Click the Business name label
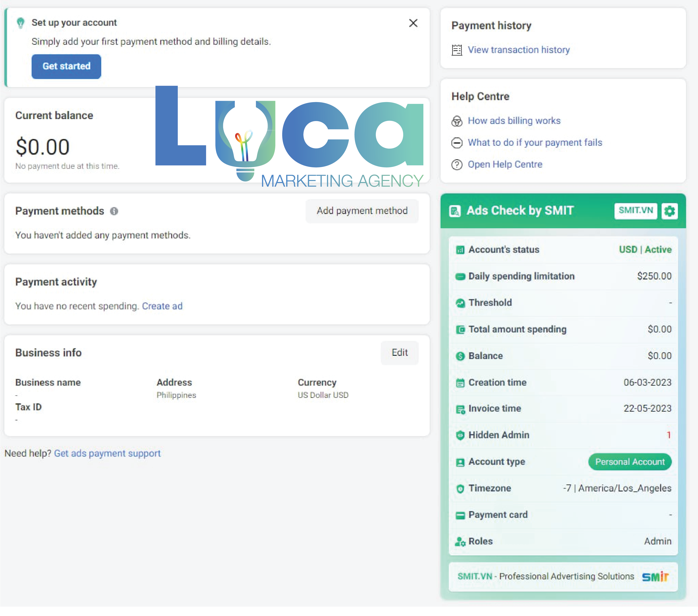 [48, 382]
